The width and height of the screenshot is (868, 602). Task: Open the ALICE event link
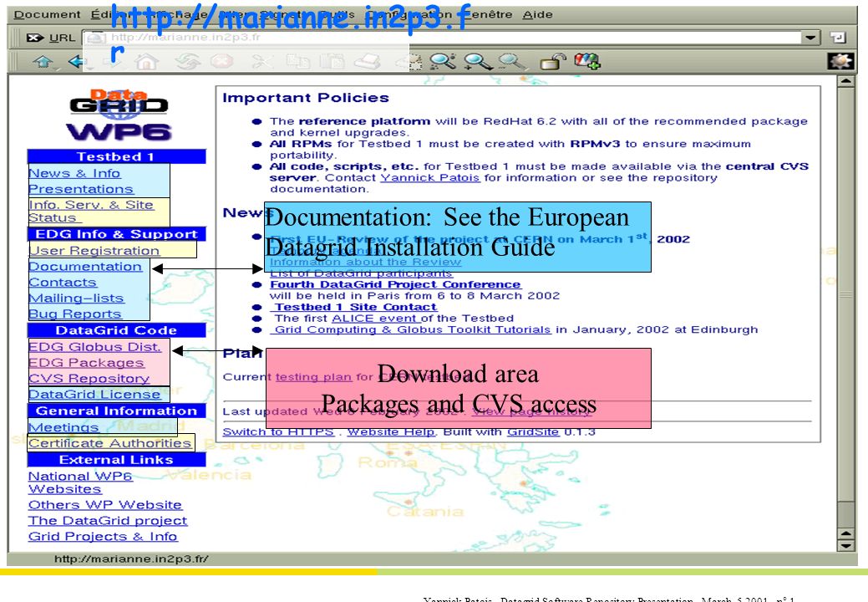(x=376, y=319)
